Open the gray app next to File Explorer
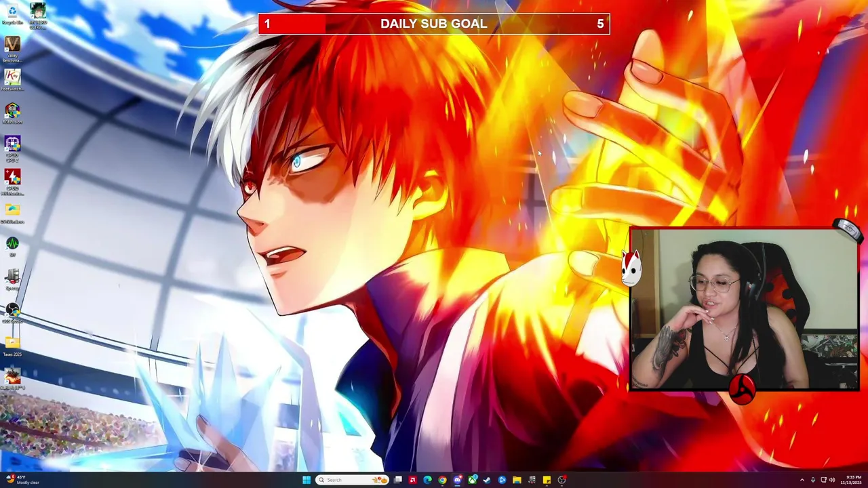This screenshot has width=868, height=488. [x=532, y=480]
